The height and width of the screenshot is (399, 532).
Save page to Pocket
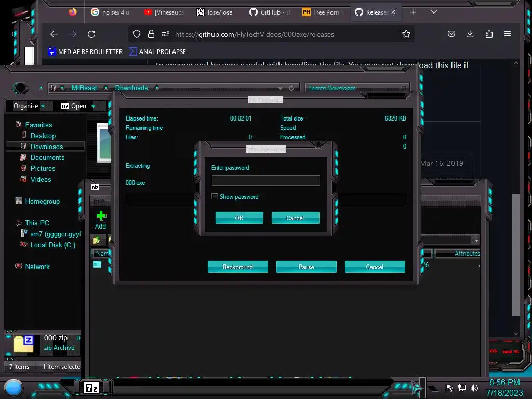[x=451, y=34]
